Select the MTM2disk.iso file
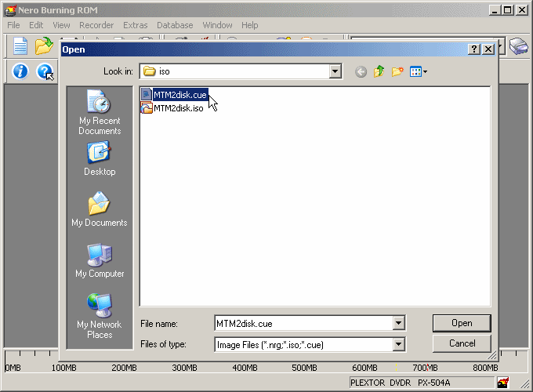Image resolution: width=533 pixels, height=392 pixels. tap(178, 108)
